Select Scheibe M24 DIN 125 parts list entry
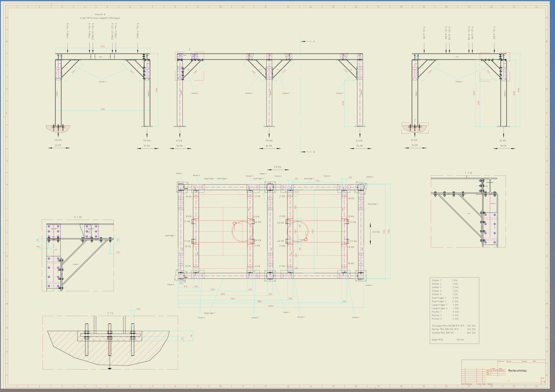 [x=442, y=333]
